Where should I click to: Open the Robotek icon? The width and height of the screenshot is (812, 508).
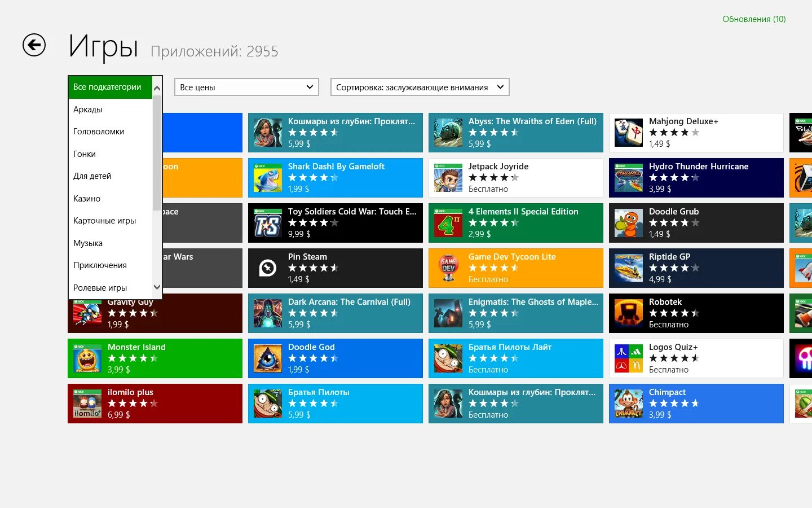629,313
